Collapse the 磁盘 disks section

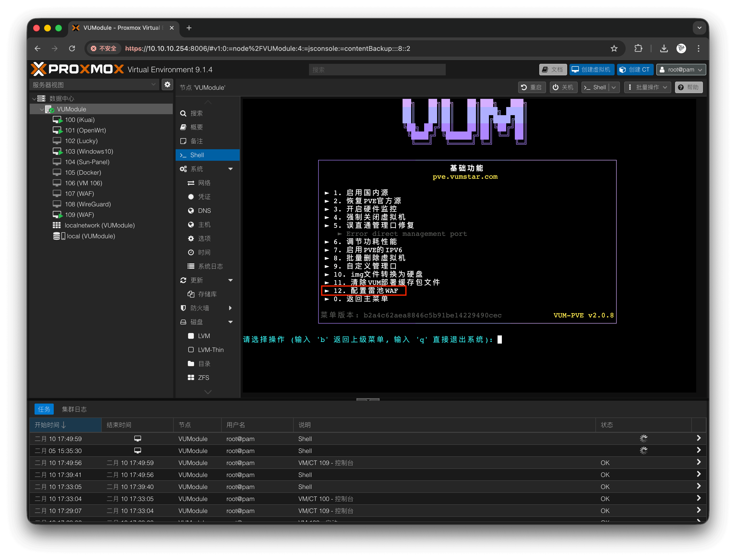(x=230, y=322)
